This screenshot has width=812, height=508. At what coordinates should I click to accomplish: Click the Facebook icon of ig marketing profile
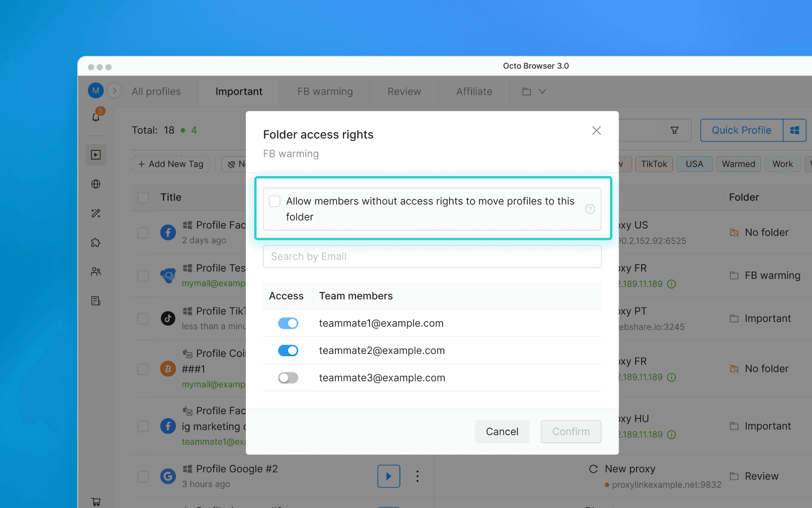click(x=168, y=426)
